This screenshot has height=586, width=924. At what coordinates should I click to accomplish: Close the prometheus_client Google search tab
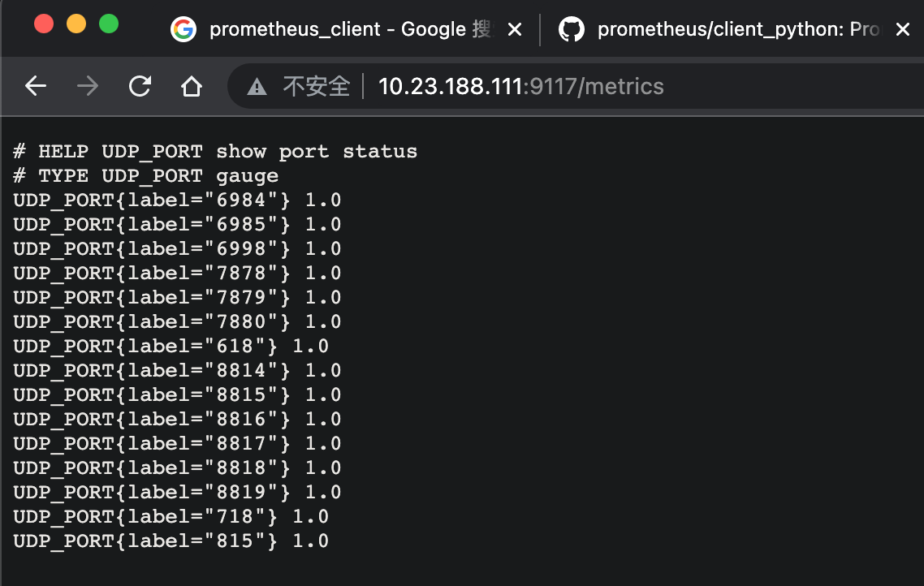tap(515, 29)
